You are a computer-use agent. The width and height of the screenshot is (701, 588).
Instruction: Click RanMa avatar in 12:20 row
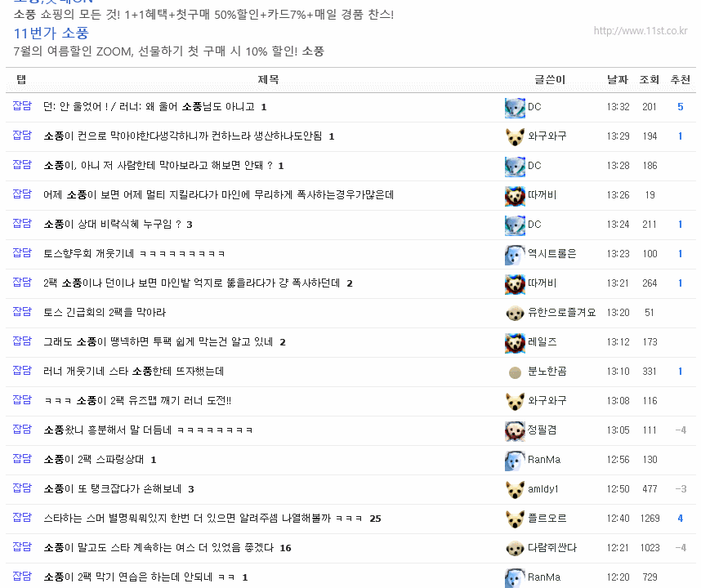pos(515,578)
